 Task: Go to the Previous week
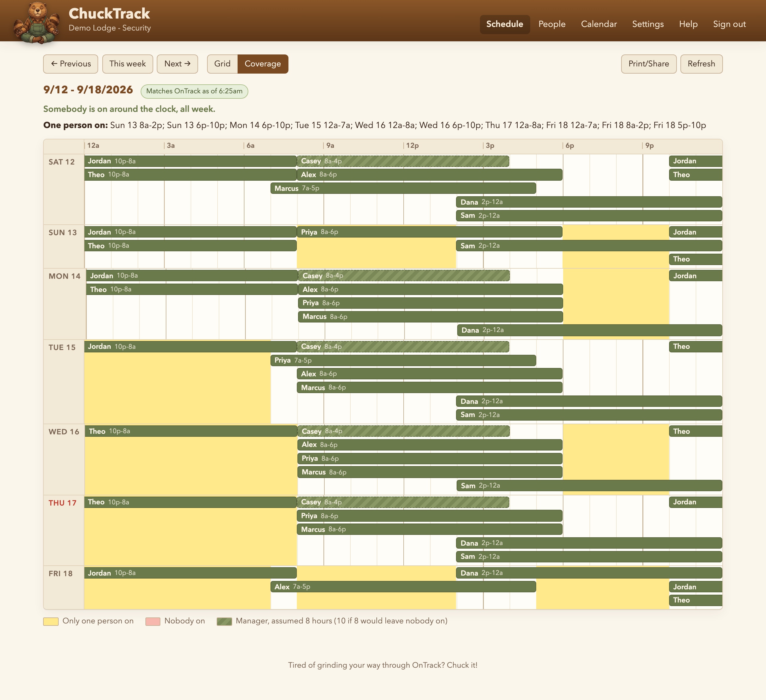pos(71,64)
